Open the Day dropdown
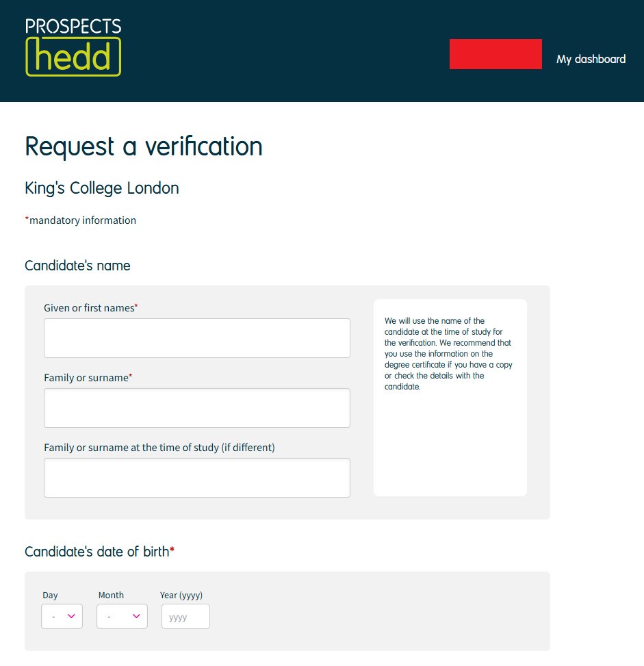 tap(62, 616)
